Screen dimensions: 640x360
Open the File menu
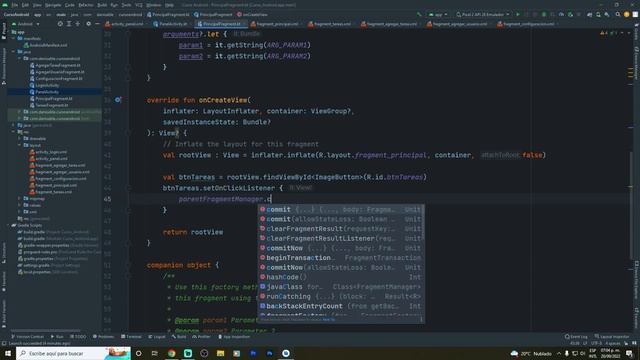15,5
